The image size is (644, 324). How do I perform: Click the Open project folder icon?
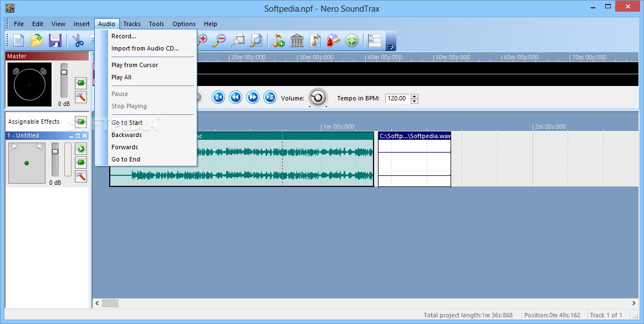(x=37, y=40)
